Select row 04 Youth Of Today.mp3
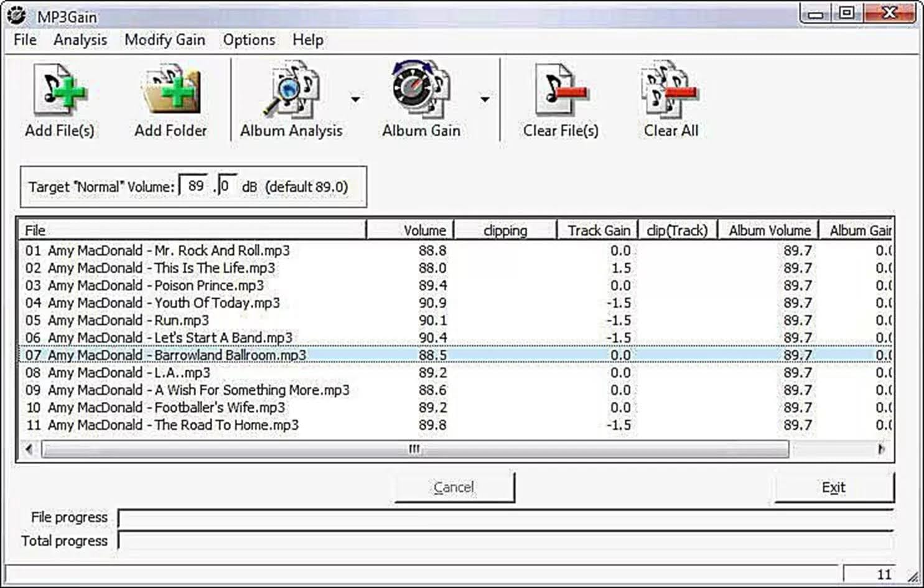924x588 pixels. (x=455, y=302)
